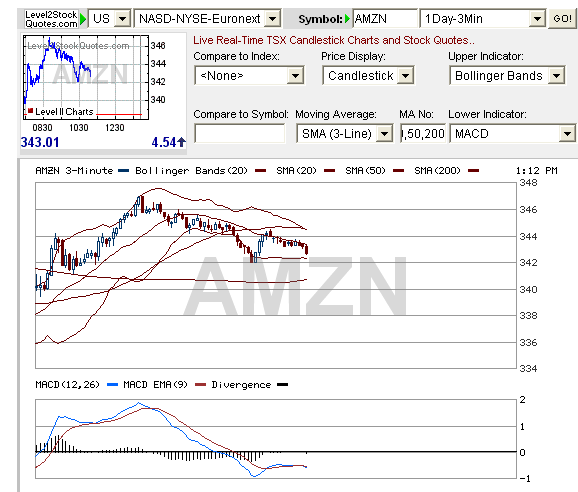Click the SMA(200) legend label

[437, 171]
